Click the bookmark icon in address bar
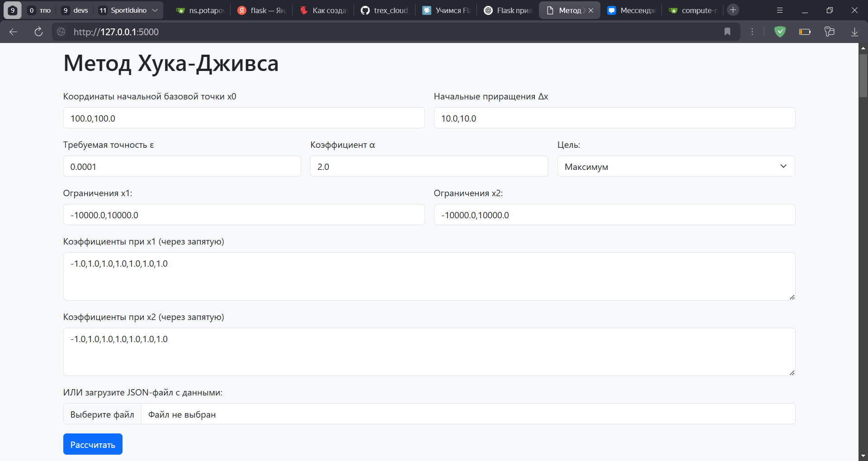This screenshot has height=461, width=868. 727,32
